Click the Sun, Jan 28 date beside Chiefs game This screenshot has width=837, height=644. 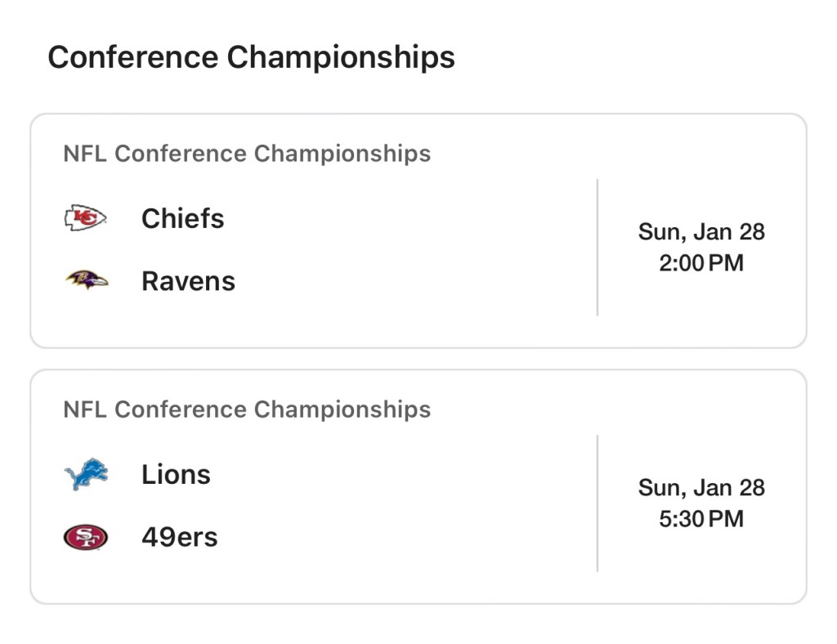(701, 232)
